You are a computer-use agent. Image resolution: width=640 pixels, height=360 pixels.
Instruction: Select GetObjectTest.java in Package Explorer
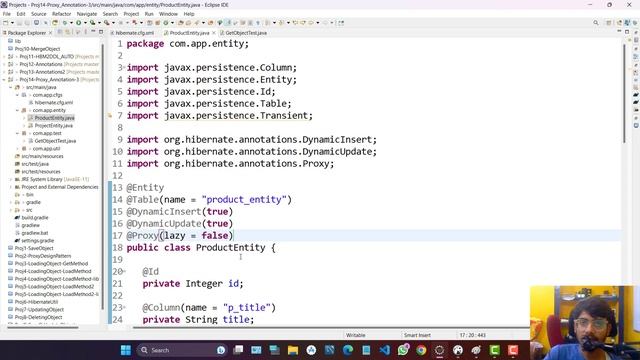coord(55,141)
